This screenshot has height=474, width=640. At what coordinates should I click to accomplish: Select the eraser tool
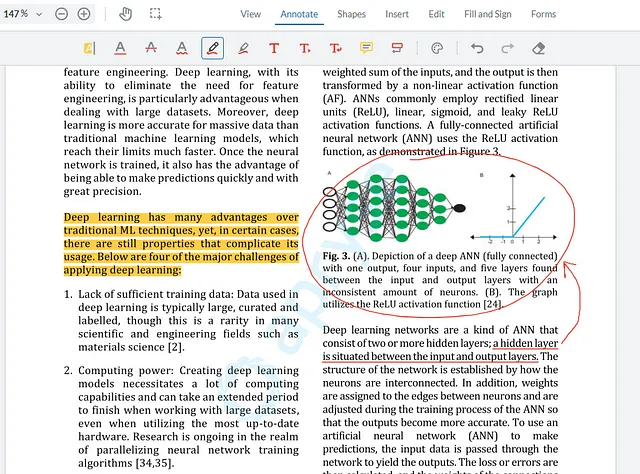pos(538,48)
